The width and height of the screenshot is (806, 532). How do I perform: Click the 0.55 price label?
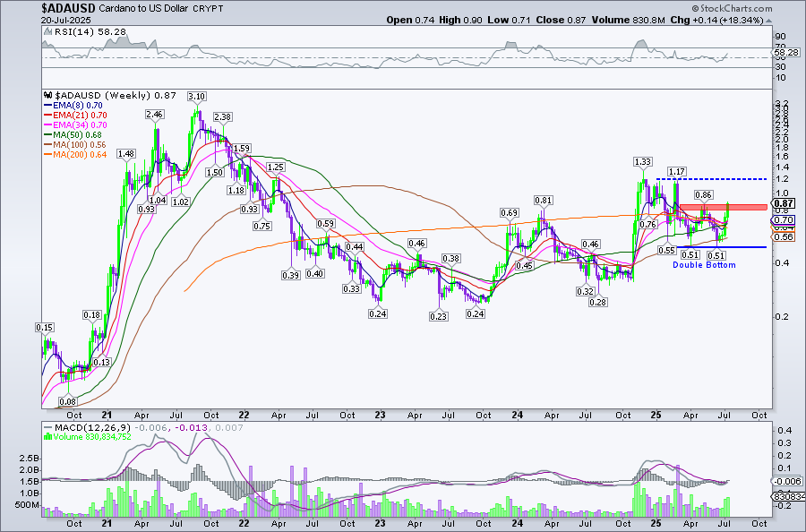coord(666,250)
